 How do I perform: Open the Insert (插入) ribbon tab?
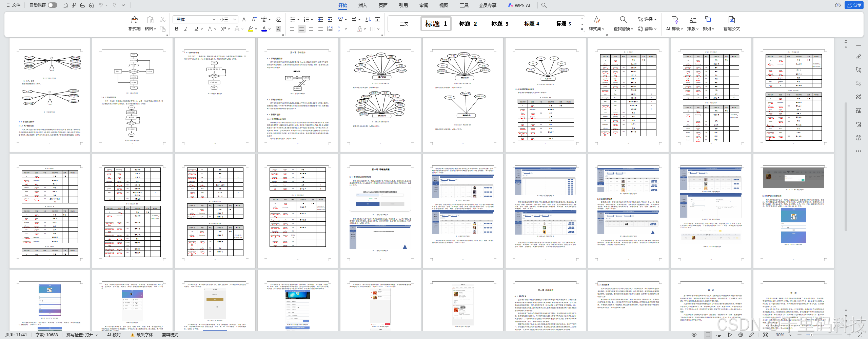coord(363,5)
